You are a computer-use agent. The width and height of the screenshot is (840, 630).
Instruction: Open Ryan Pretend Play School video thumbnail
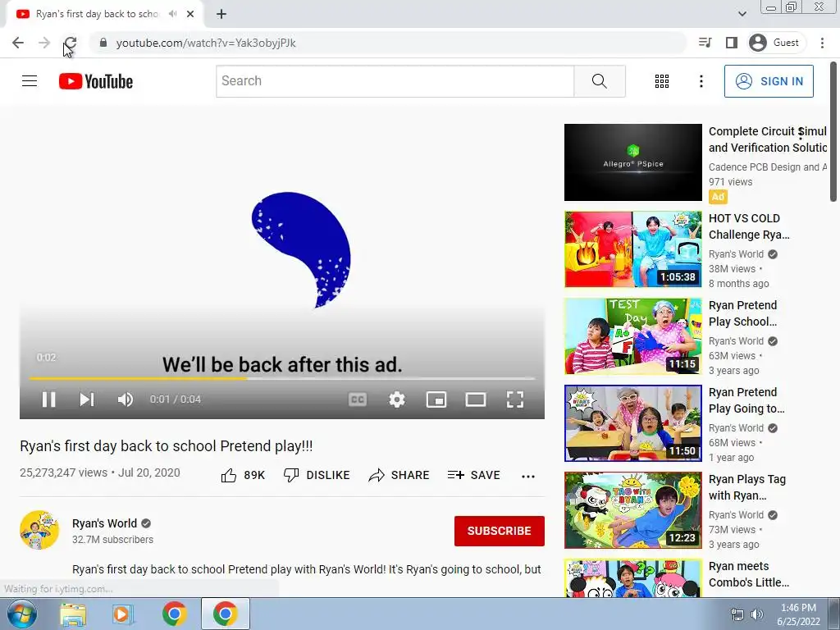pyautogui.click(x=632, y=336)
